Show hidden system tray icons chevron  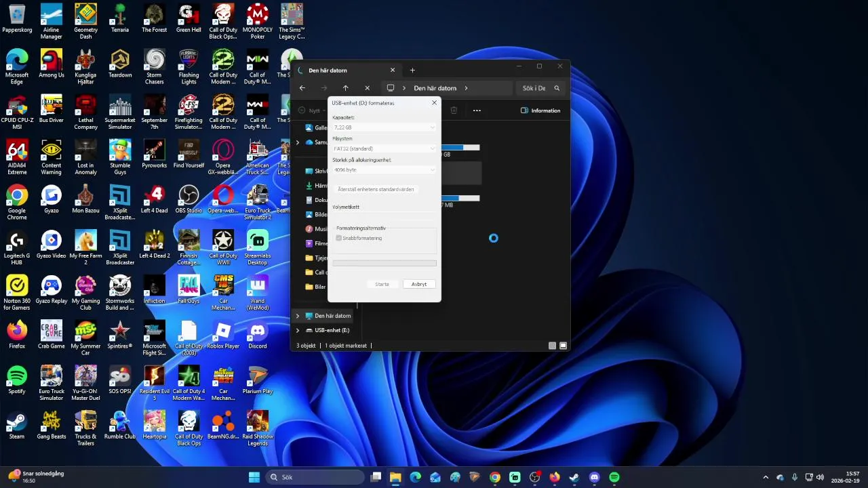point(766,477)
